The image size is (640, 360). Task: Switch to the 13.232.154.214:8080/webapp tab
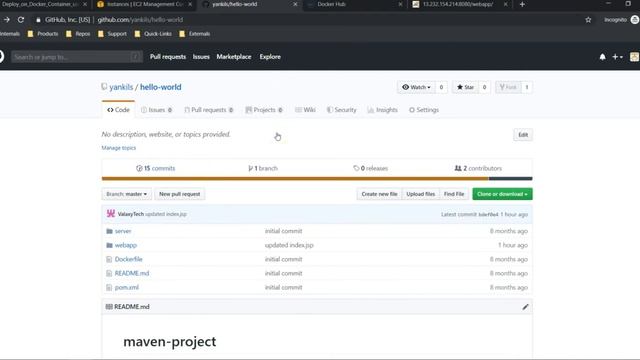(x=459, y=4)
